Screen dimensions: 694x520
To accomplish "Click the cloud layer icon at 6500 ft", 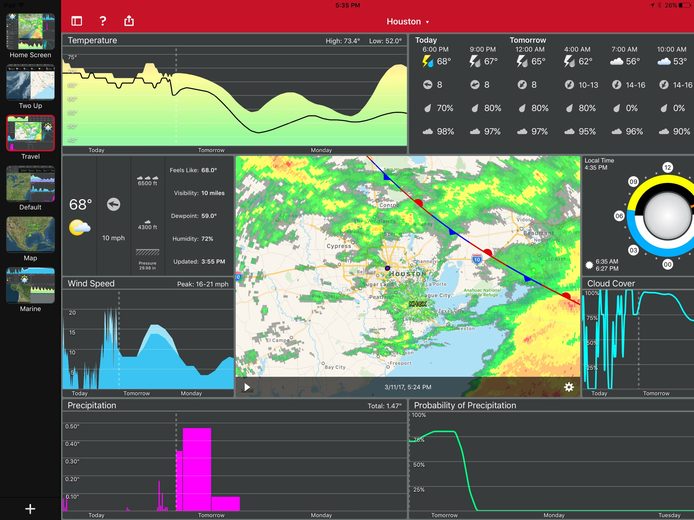I will 147,178.
